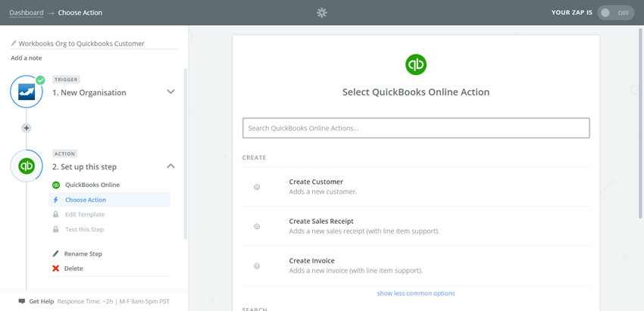
Task: Expand the New Organisation trigger chevron
Action: pyautogui.click(x=171, y=92)
